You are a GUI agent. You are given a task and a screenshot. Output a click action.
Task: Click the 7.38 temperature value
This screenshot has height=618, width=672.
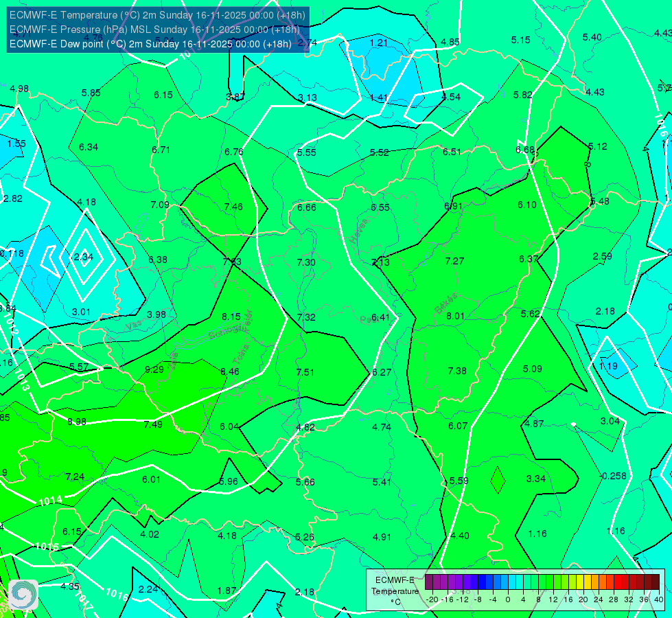(457, 371)
